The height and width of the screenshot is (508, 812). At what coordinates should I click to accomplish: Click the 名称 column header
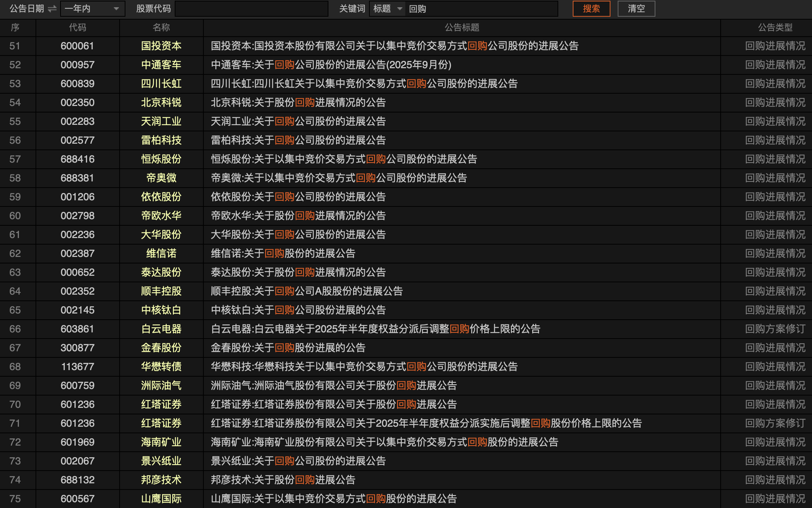coord(161,28)
